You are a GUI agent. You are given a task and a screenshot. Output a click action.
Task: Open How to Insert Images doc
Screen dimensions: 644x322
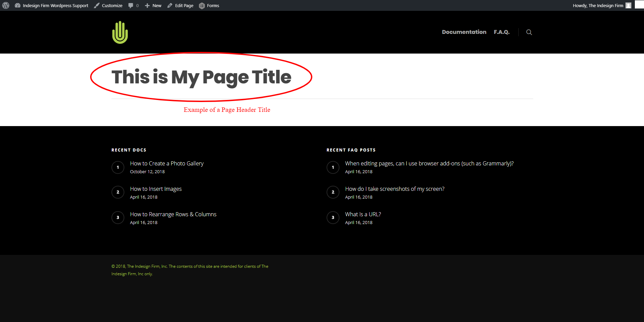coord(156,189)
